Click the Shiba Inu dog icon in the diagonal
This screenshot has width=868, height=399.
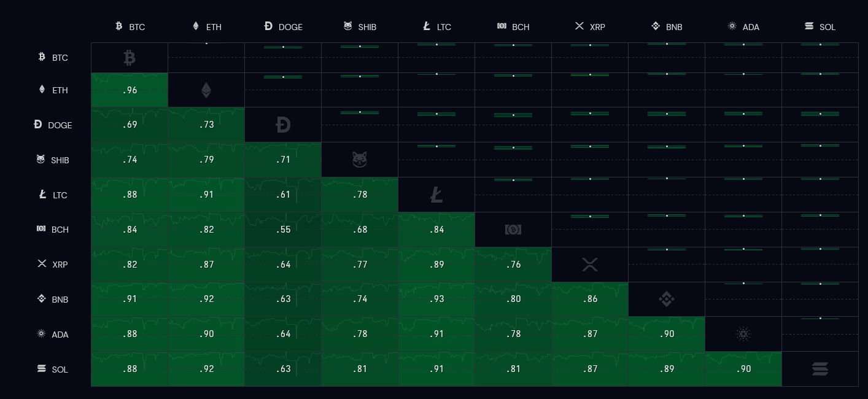[x=360, y=160]
